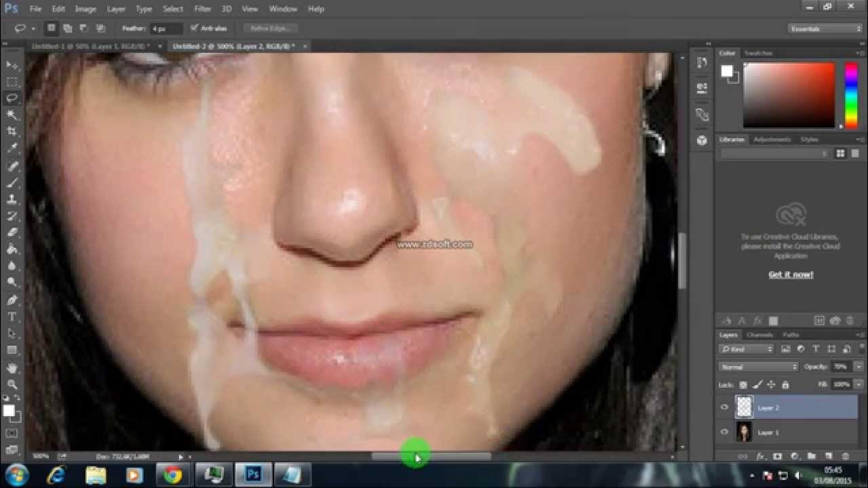The height and width of the screenshot is (488, 868).
Task: Click Add to selection mode icon
Action: pyautogui.click(x=68, y=28)
